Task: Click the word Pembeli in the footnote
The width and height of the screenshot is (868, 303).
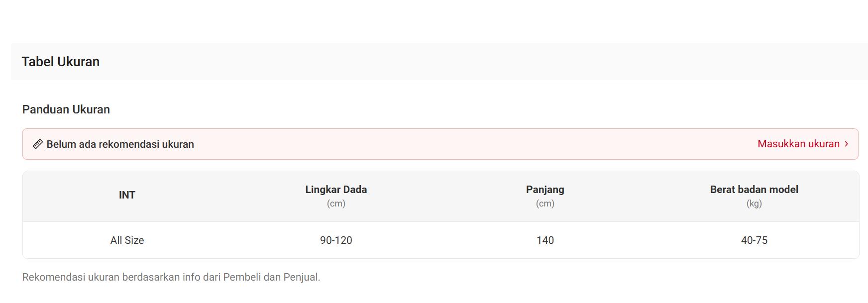Action: [242, 277]
